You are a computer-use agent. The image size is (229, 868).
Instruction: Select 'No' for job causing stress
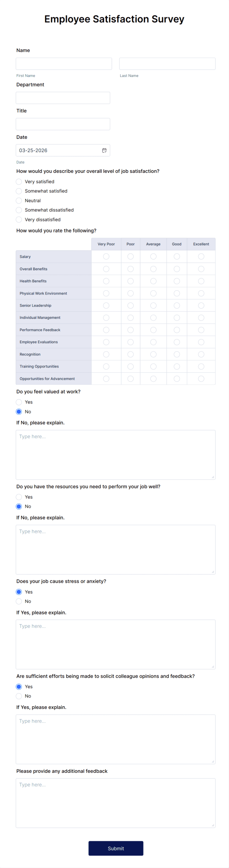tap(19, 601)
